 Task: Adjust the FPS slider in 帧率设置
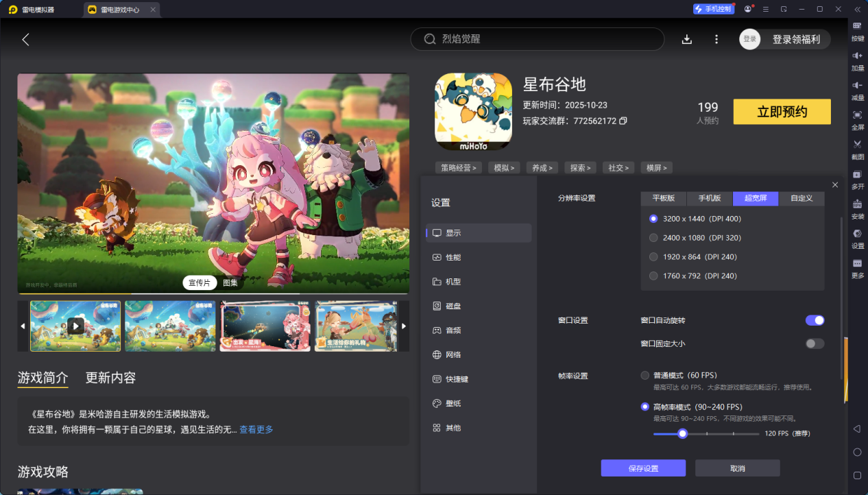[x=682, y=433]
